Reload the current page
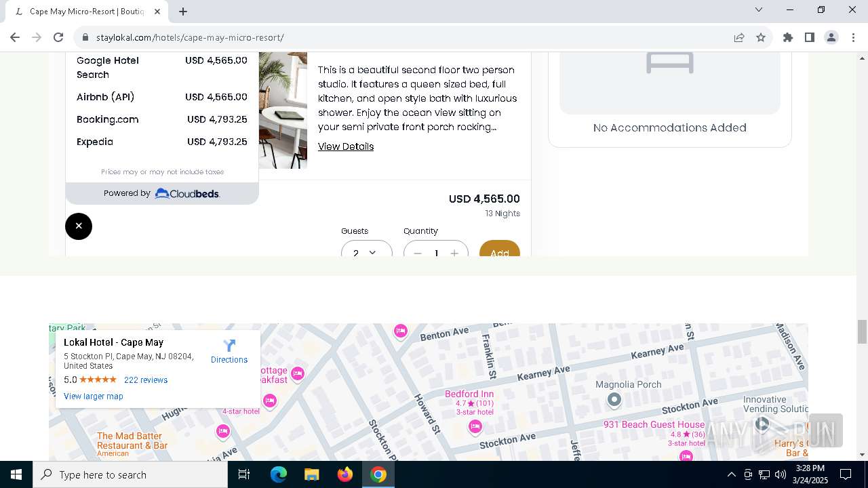Viewport: 868px width, 488px height. pos(58,37)
